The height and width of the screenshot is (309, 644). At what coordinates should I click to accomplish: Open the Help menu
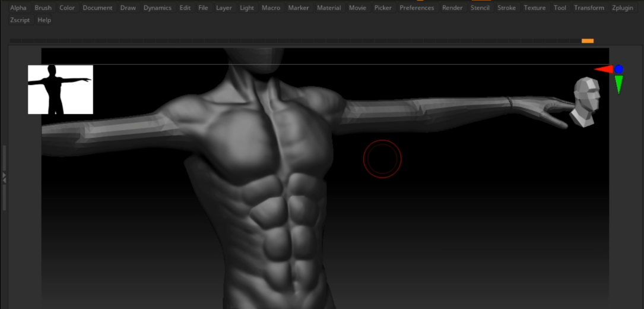(x=44, y=20)
